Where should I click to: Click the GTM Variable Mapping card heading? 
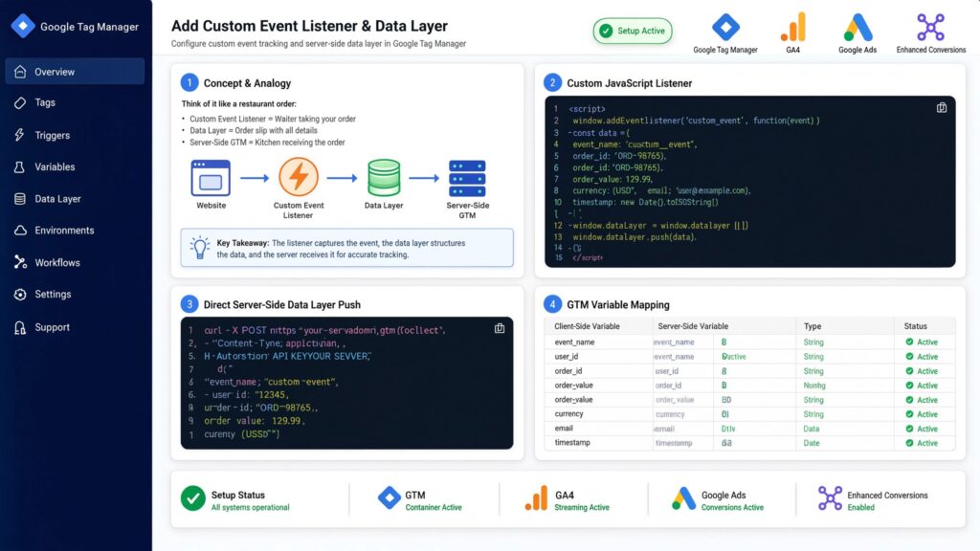coord(618,305)
